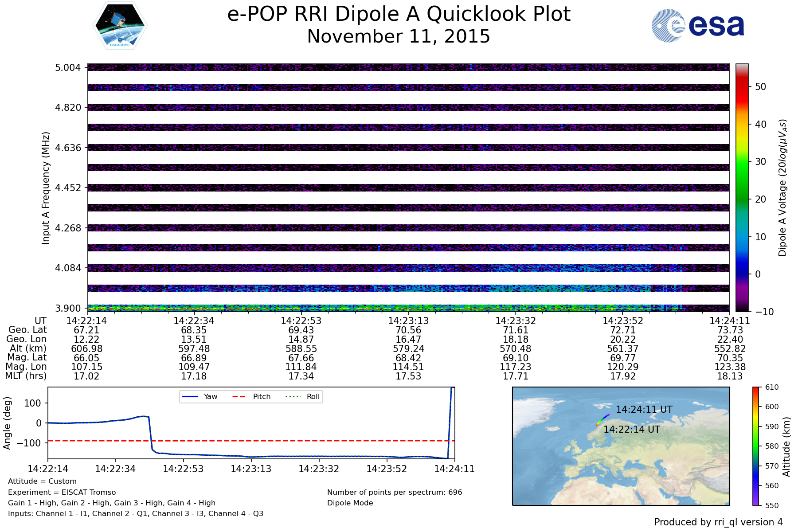Click the 'Produced by rri_ql version 4' text

pos(718,522)
